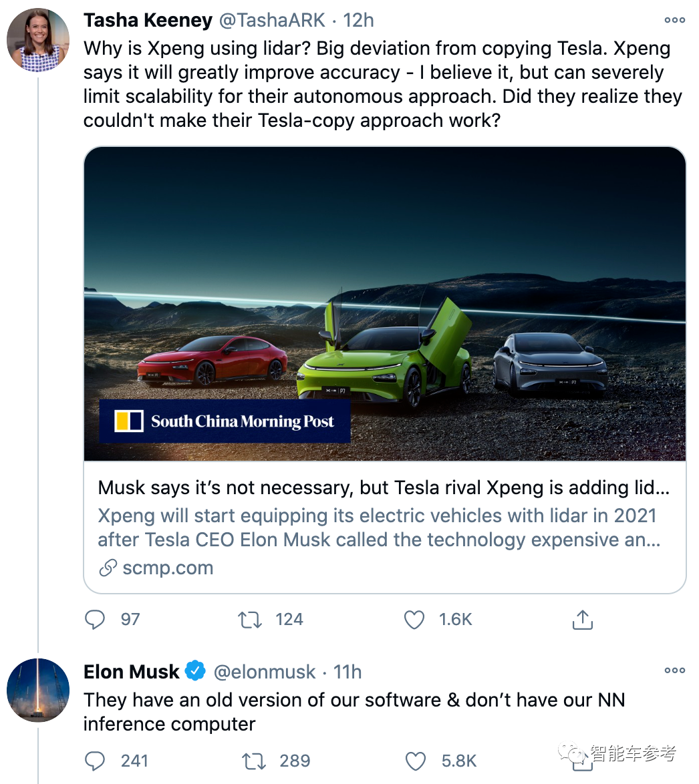Open Tasha Keeney's profile picture
The image size is (699, 784).
click(x=38, y=40)
